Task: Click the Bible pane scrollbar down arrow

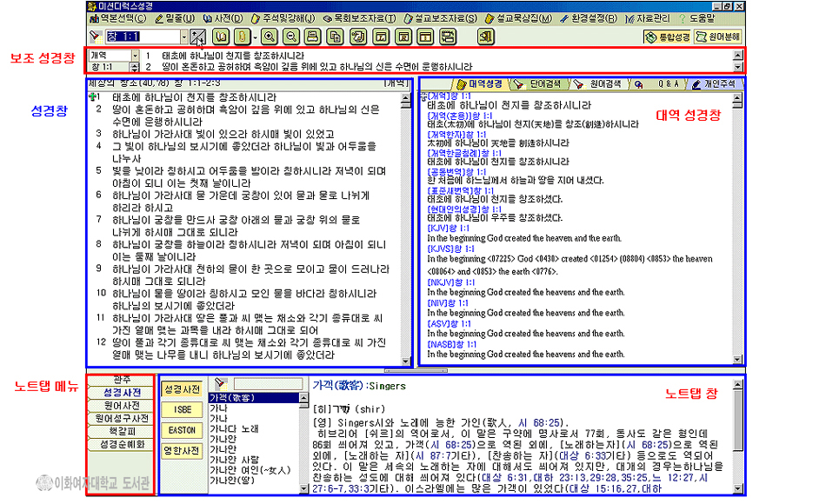Action: click(x=406, y=361)
